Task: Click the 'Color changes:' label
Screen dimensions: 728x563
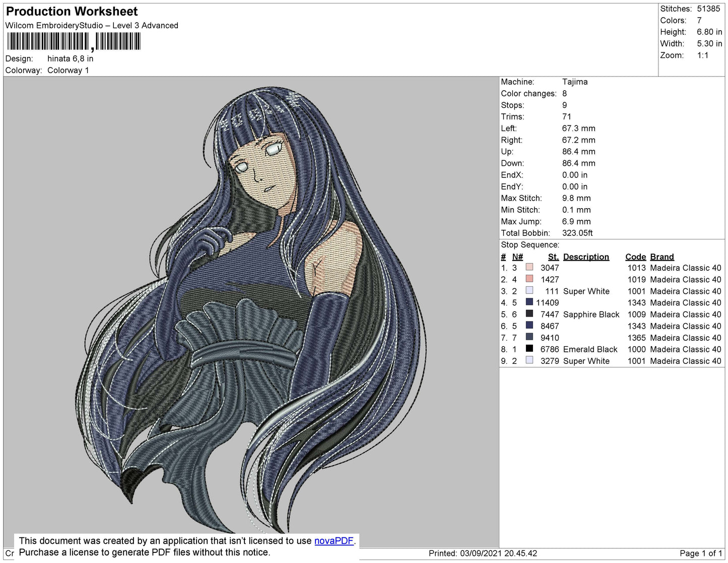Action: click(x=528, y=93)
